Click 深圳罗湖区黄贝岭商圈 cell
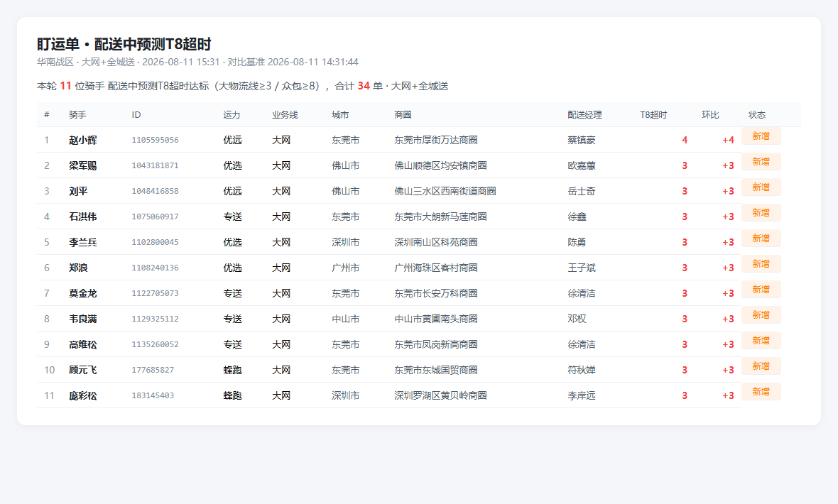This screenshot has height=504, width=838. 440,395
